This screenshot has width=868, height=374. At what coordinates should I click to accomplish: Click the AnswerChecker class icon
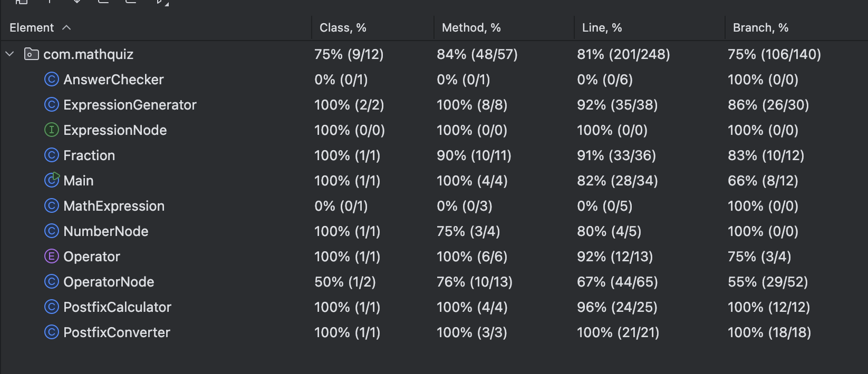pos(51,80)
